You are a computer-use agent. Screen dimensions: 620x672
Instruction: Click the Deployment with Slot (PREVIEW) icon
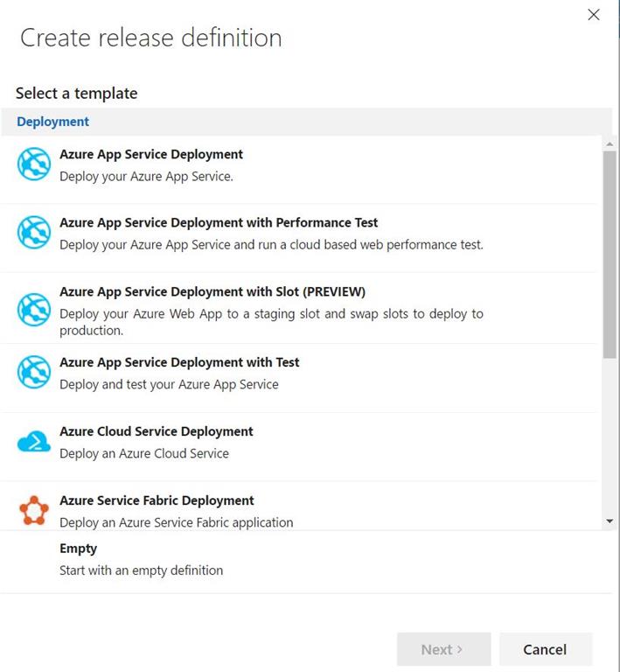[x=34, y=309]
